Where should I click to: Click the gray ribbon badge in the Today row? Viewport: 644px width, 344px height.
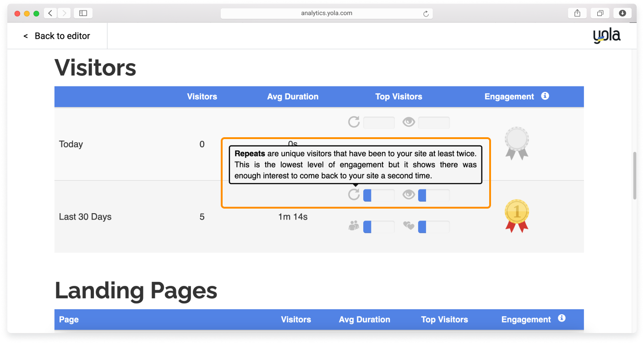(517, 142)
